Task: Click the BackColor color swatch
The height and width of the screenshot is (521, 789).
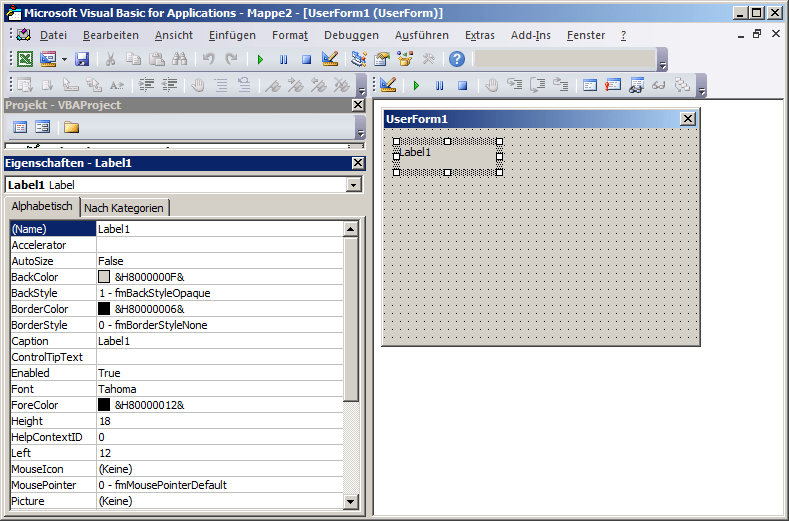Action: pos(104,277)
